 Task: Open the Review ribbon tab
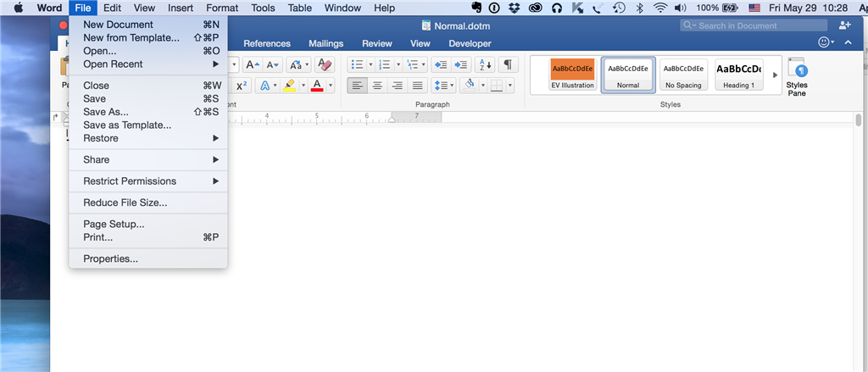pos(377,43)
